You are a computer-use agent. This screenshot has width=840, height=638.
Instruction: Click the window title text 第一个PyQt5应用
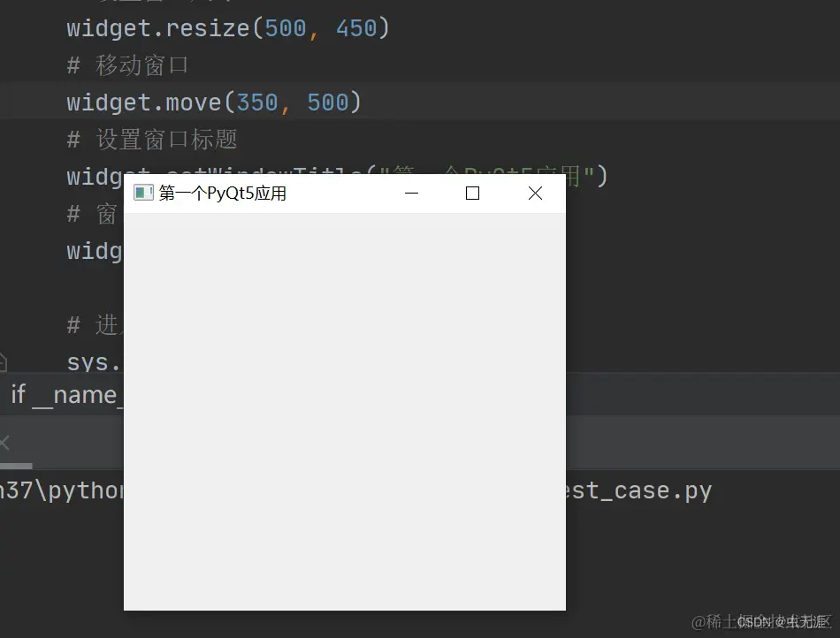tap(222, 194)
